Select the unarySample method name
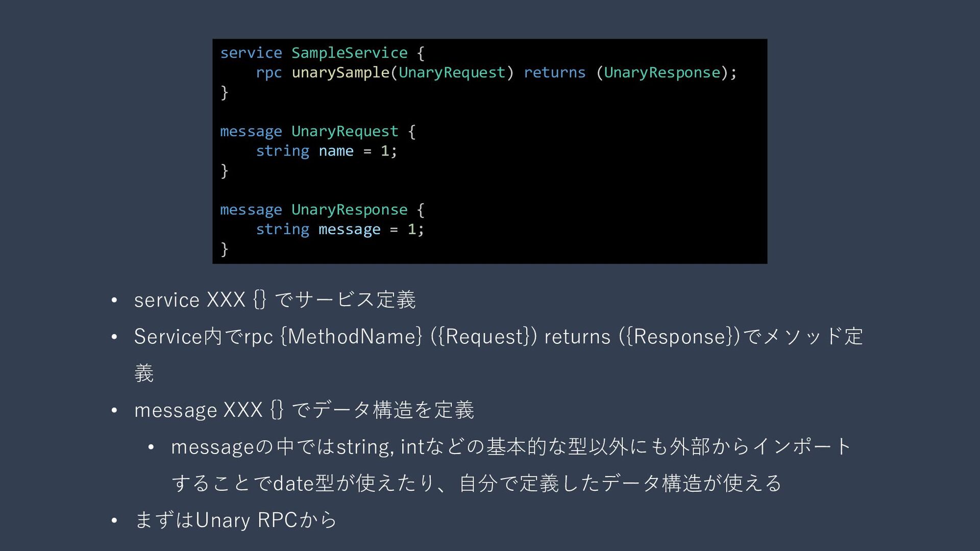The height and width of the screenshot is (551, 980). click(340, 72)
